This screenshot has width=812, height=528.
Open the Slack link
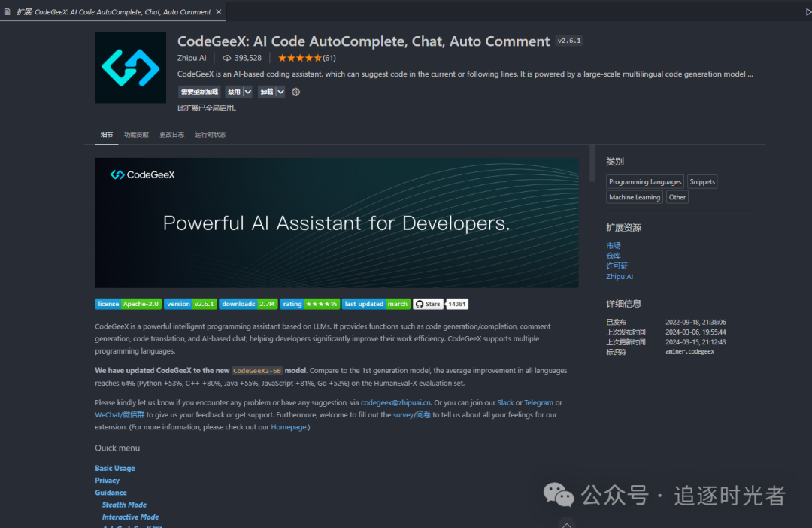pyautogui.click(x=505, y=402)
